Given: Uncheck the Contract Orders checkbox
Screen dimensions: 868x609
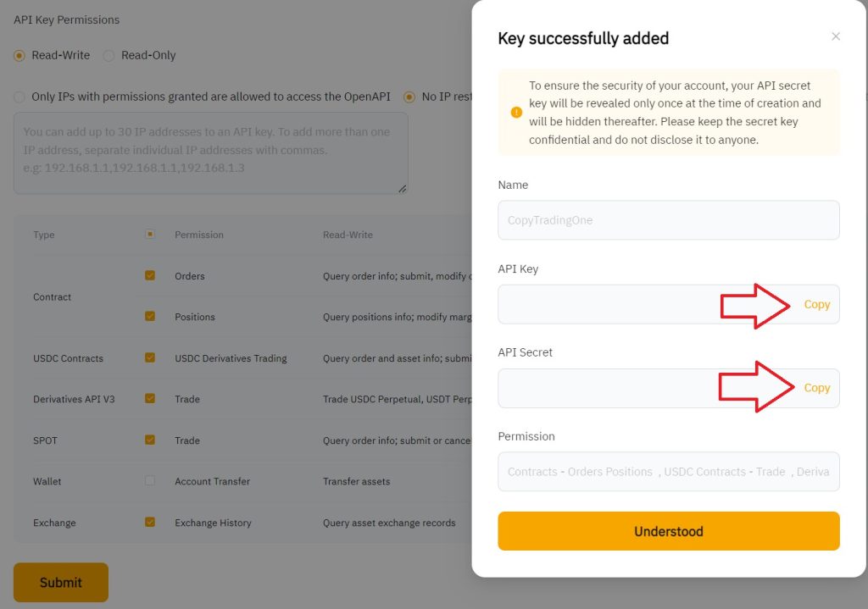Looking at the screenshot, I should click(x=150, y=275).
